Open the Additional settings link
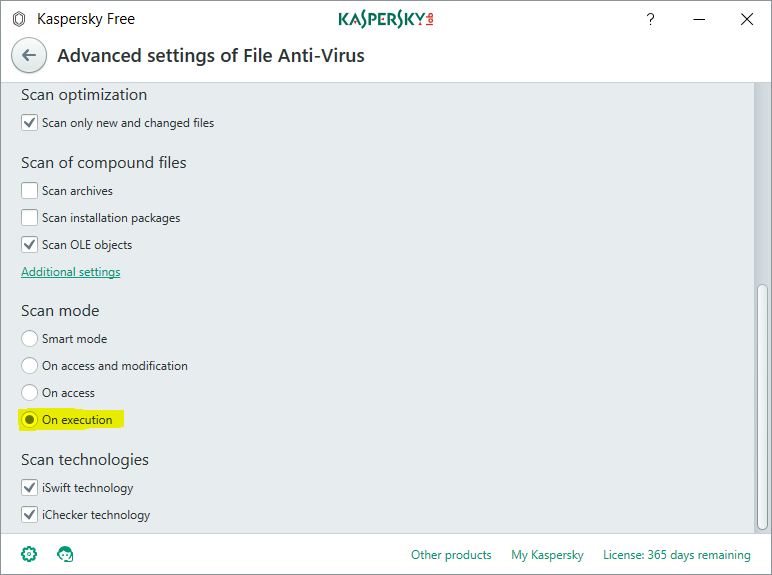This screenshot has width=772, height=575. (x=71, y=272)
